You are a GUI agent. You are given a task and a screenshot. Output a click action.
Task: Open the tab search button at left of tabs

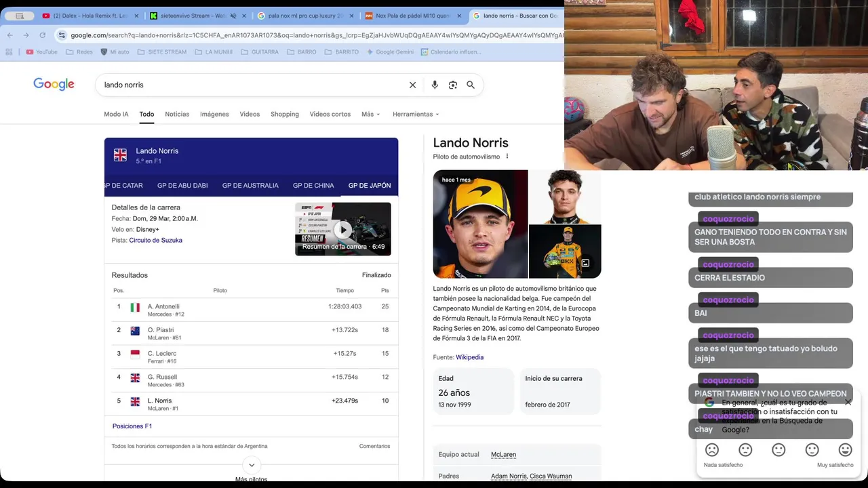click(20, 16)
